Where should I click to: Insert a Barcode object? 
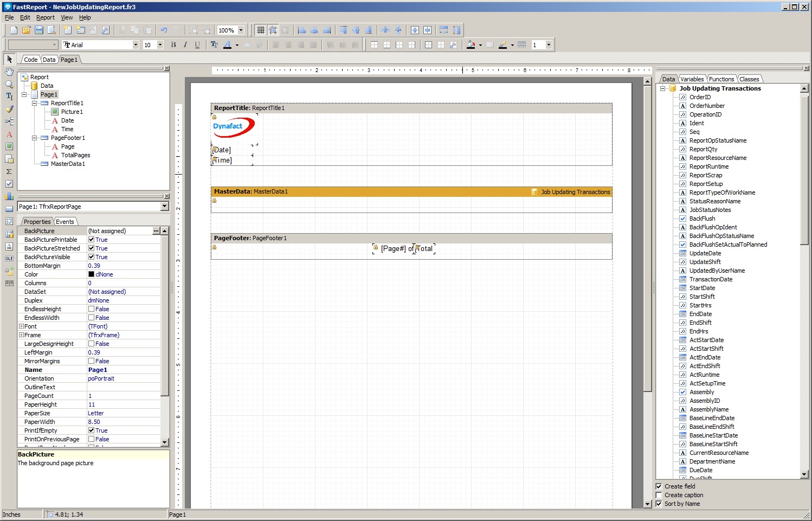9,284
